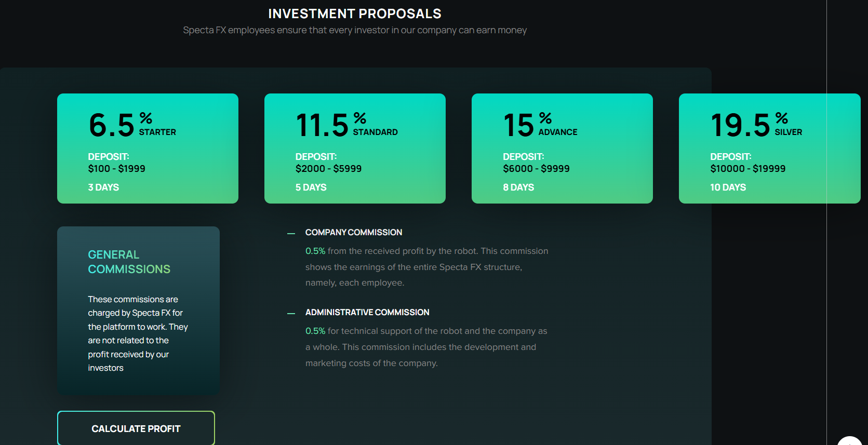Image resolution: width=868 pixels, height=445 pixels.
Task: Click the percent symbol on Starter card
Action: point(146,118)
